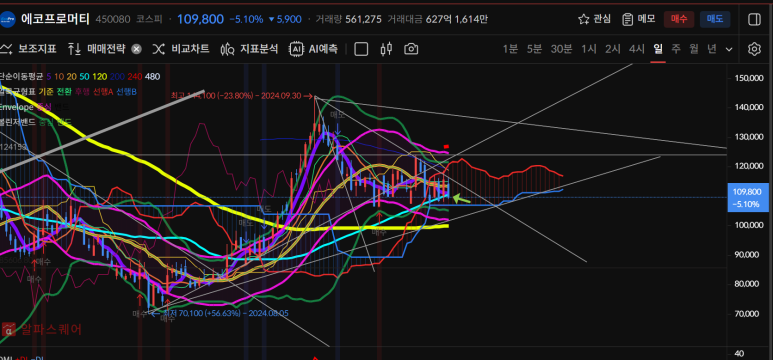Click the Ichimoku 전환 line legend
Viewport: 773px width, 360px height.
tap(64, 92)
